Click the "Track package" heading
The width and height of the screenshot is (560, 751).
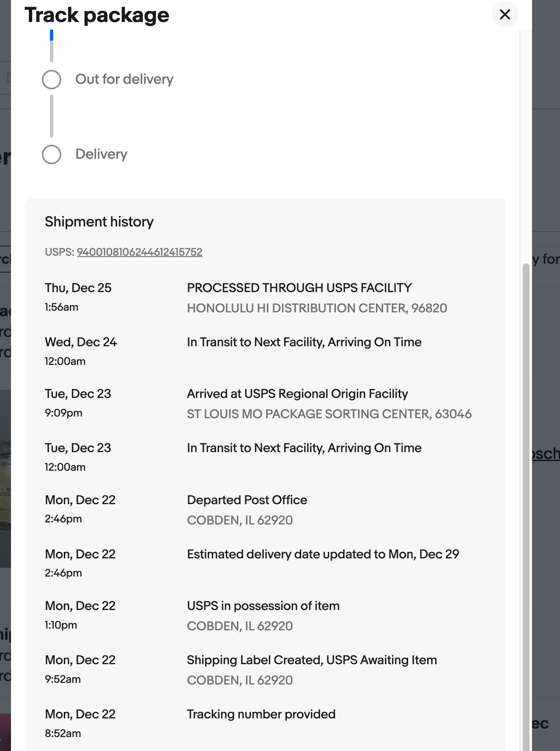click(97, 15)
